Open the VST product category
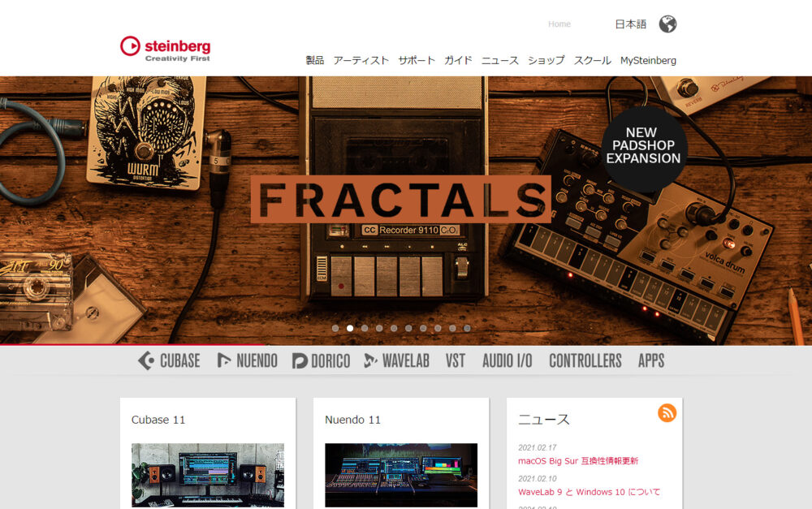This screenshot has height=509, width=812. pos(456,360)
